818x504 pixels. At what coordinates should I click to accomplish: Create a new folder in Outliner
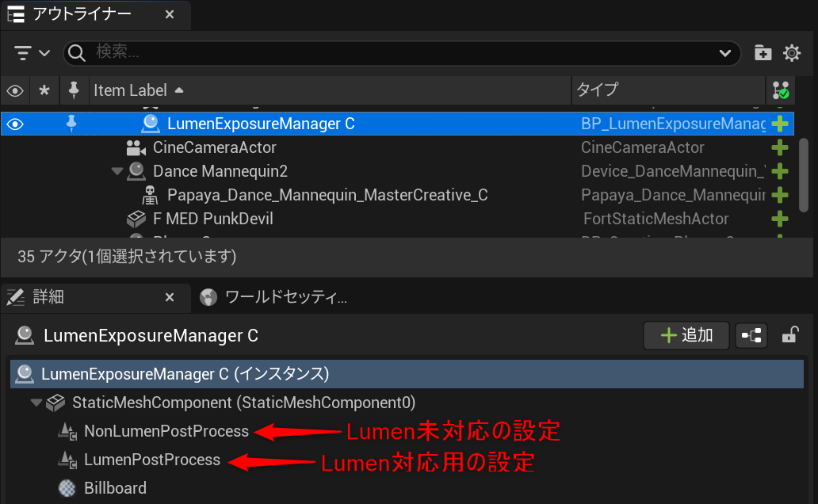click(763, 52)
